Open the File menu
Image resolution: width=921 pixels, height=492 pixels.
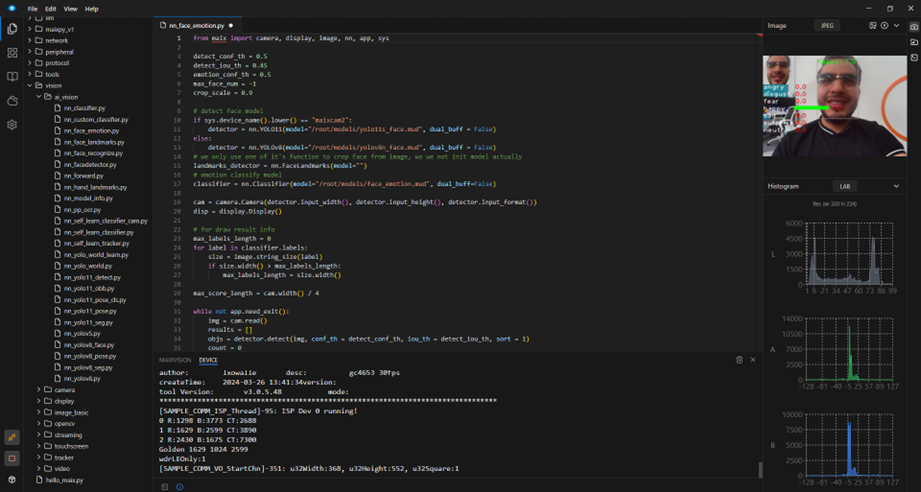pos(33,9)
